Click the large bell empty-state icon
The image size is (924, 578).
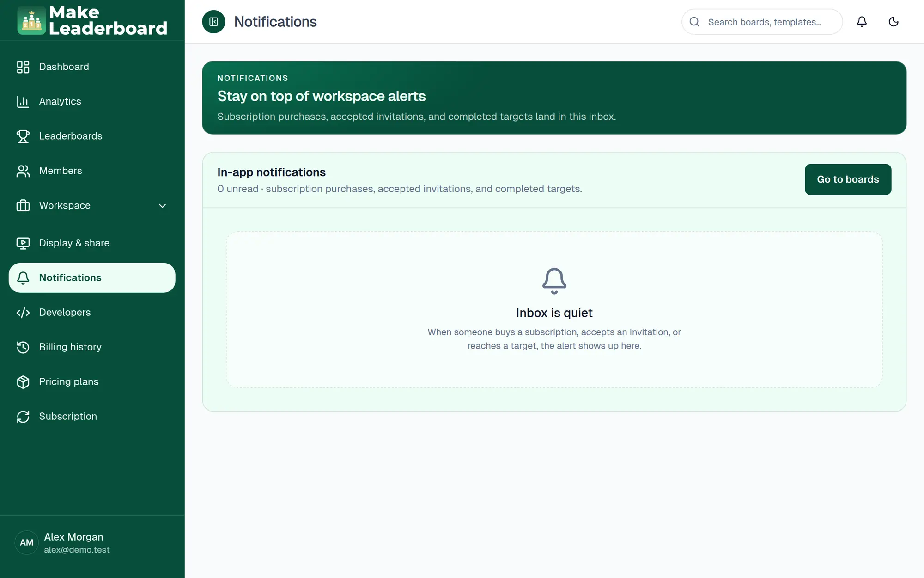click(x=554, y=281)
